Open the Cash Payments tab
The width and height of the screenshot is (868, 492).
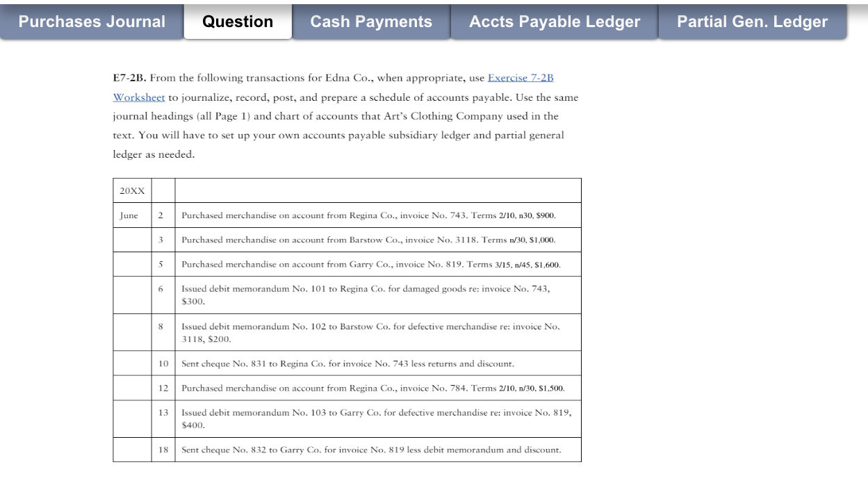click(x=371, y=22)
